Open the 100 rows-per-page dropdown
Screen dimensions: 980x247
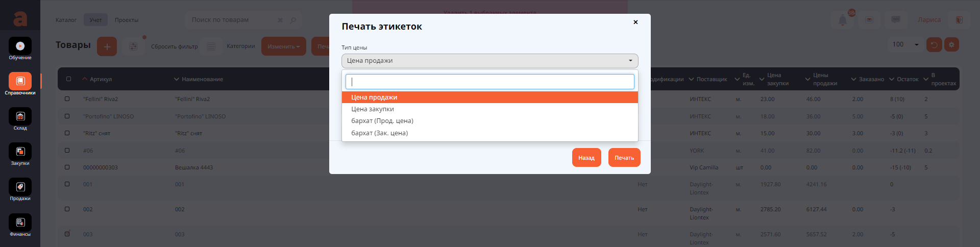coord(905,44)
